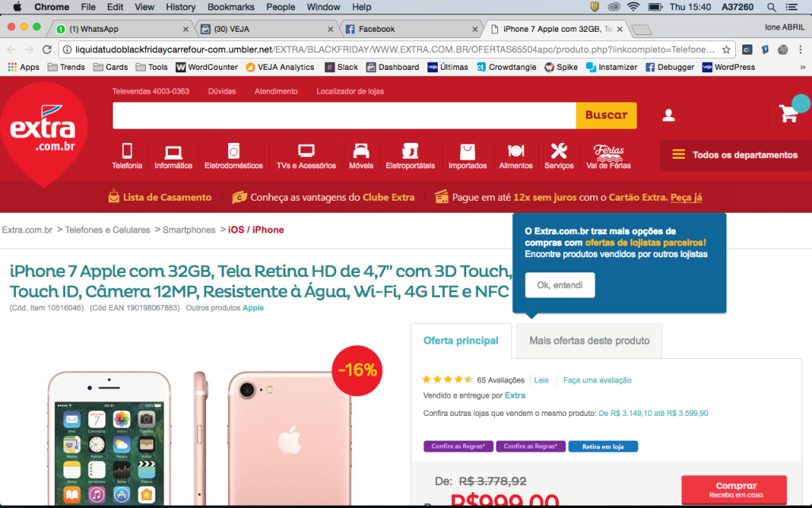The image size is (812, 508).
Task: Focus the Extra search field
Action: point(344,115)
